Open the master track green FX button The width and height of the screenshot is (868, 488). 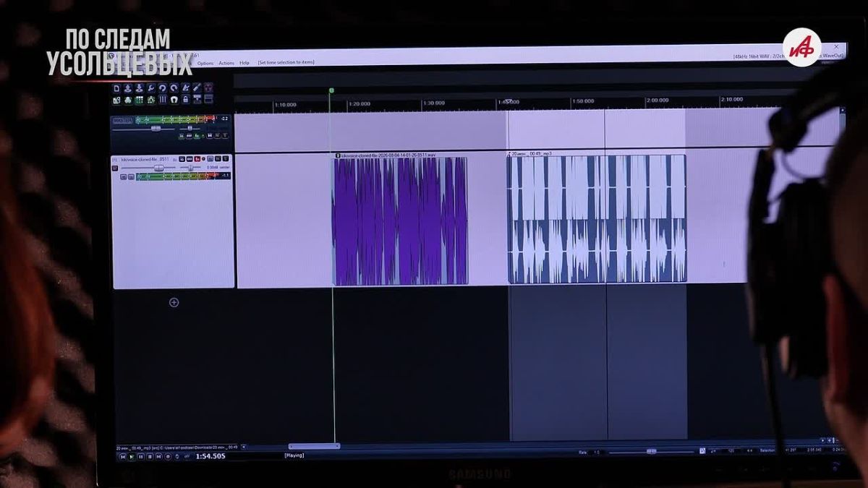click(x=197, y=136)
